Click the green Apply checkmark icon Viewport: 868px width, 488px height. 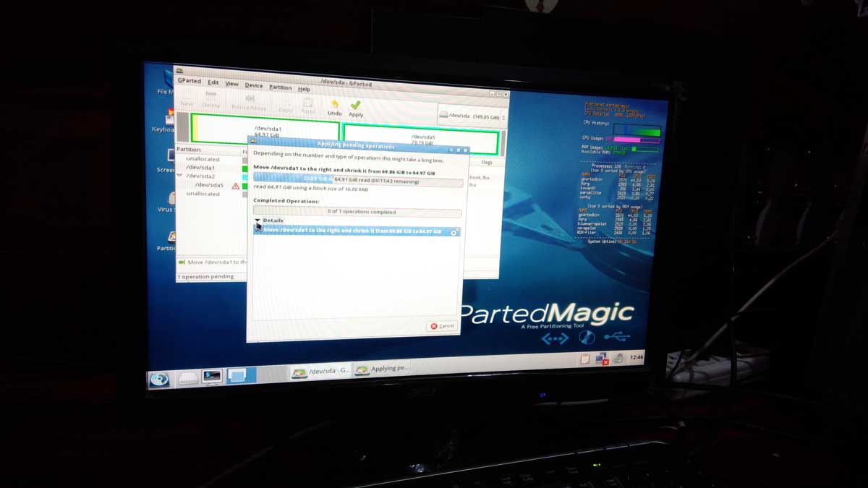click(356, 105)
